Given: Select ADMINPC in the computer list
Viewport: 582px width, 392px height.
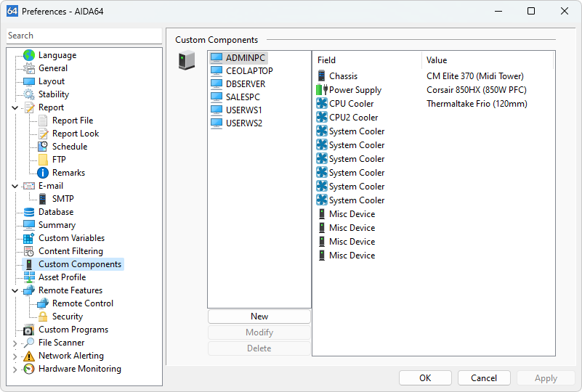Looking at the screenshot, I should coord(246,58).
